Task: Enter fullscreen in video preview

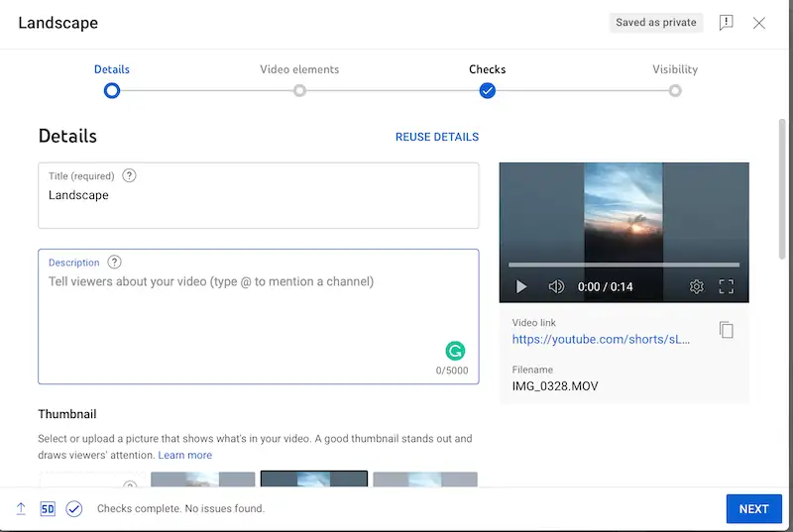Action: 726,286
